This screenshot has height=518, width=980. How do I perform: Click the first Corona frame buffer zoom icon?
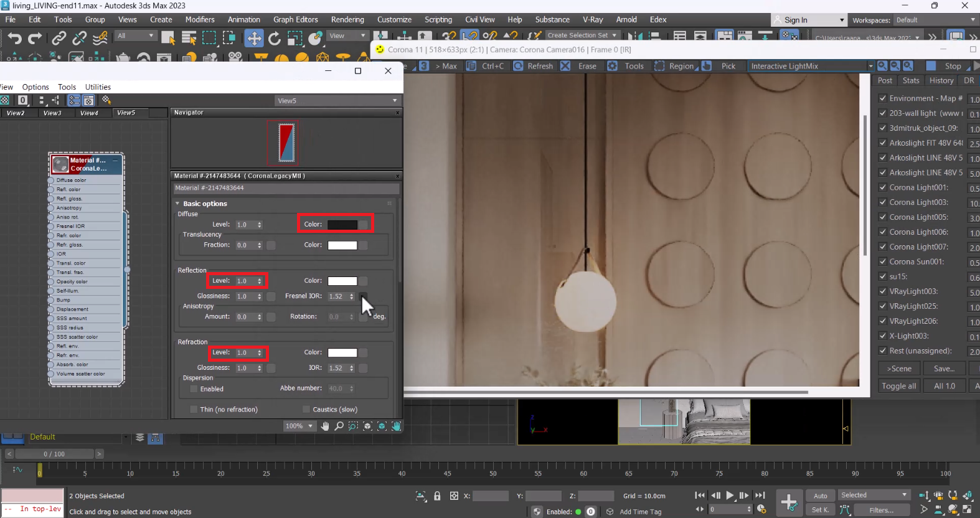(882, 66)
